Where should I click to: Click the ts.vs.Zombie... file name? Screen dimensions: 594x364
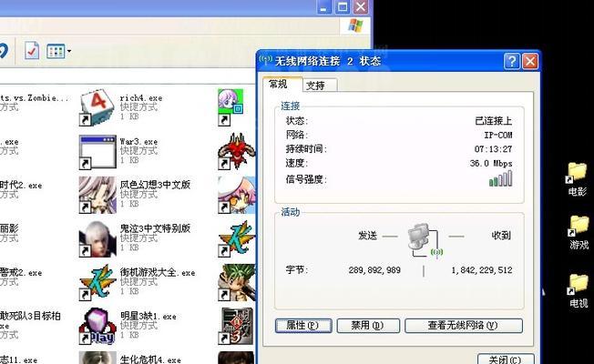pyautogui.click(x=34, y=98)
